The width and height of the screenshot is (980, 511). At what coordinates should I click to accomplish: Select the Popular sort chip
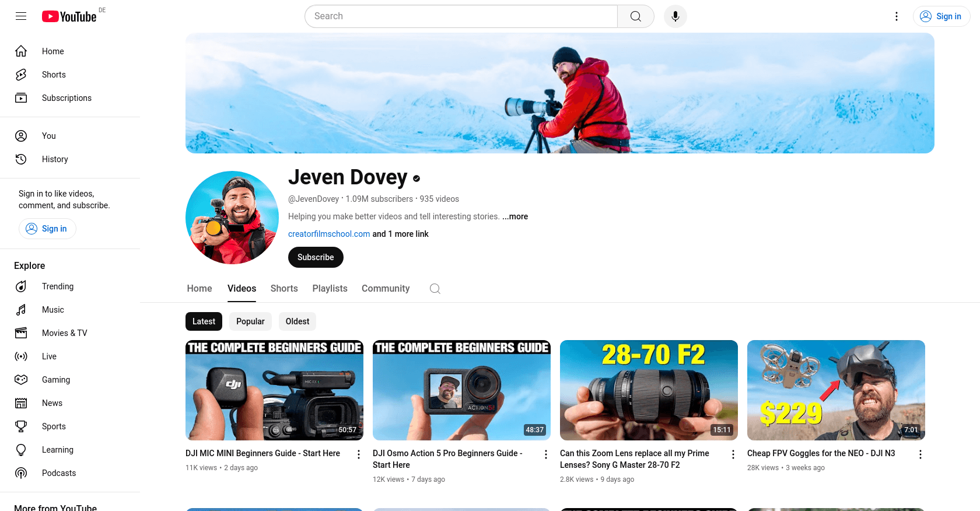[250, 321]
